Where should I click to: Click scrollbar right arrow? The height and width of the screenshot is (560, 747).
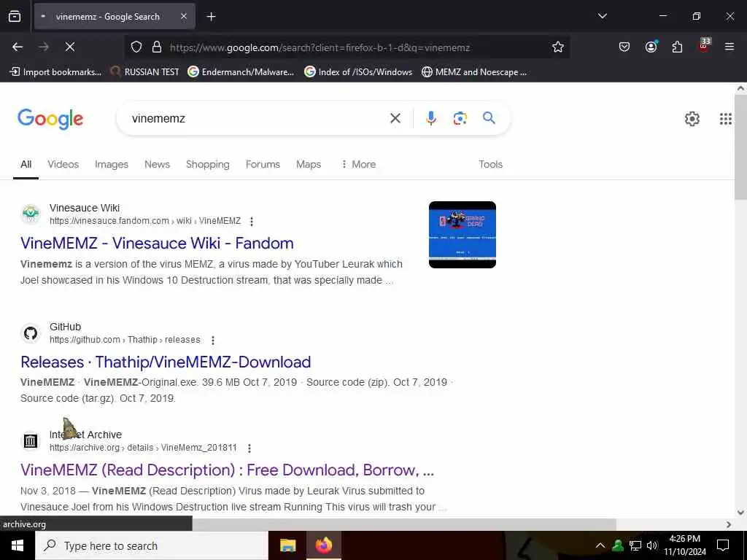click(x=729, y=524)
